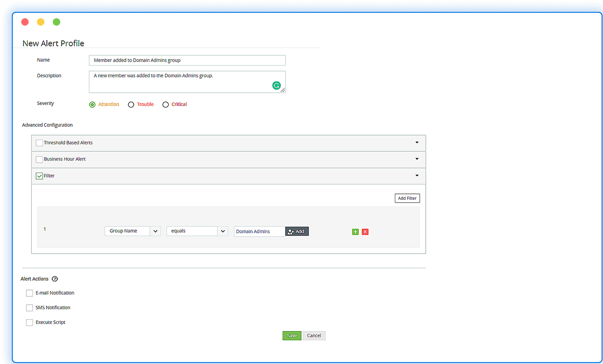This screenshot has height=364, width=603.
Task: Click the Add person icon next to Domain Admins
Action: 297,231
